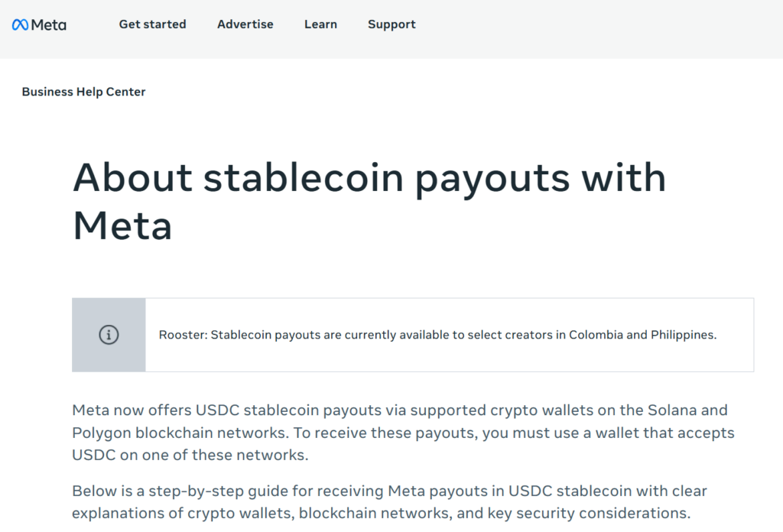
Task: Open the Learn navigation item
Action: click(320, 24)
